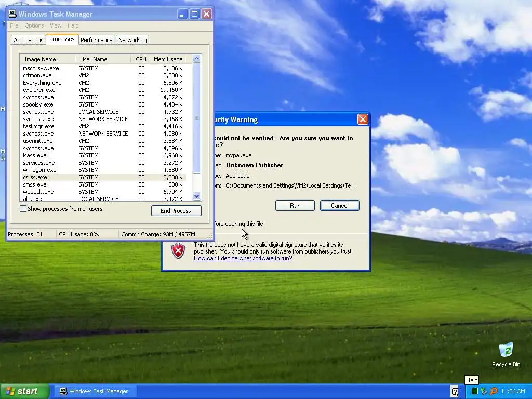
Task: Click the Help language bar icon
Action: [x=455, y=391]
